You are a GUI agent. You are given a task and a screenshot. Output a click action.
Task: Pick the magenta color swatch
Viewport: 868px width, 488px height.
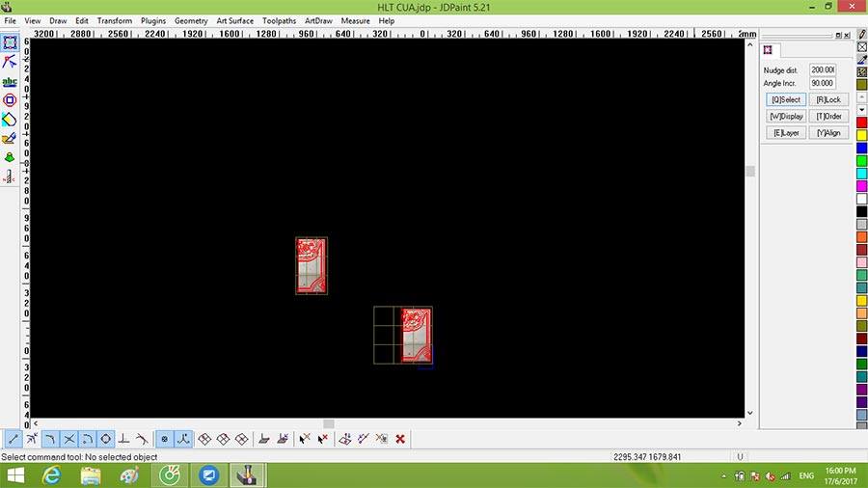pyautogui.click(x=862, y=186)
